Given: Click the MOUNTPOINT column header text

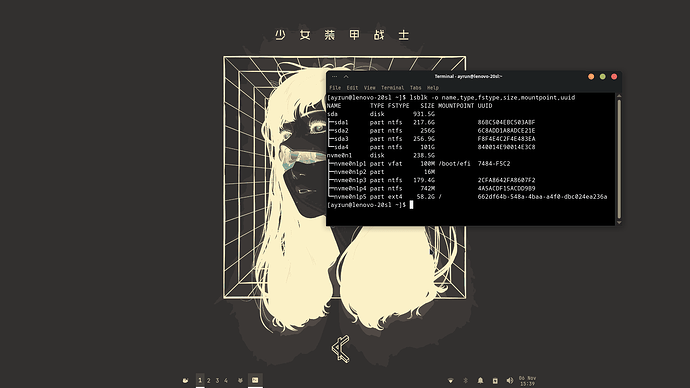Looking at the screenshot, I should point(456,106).
